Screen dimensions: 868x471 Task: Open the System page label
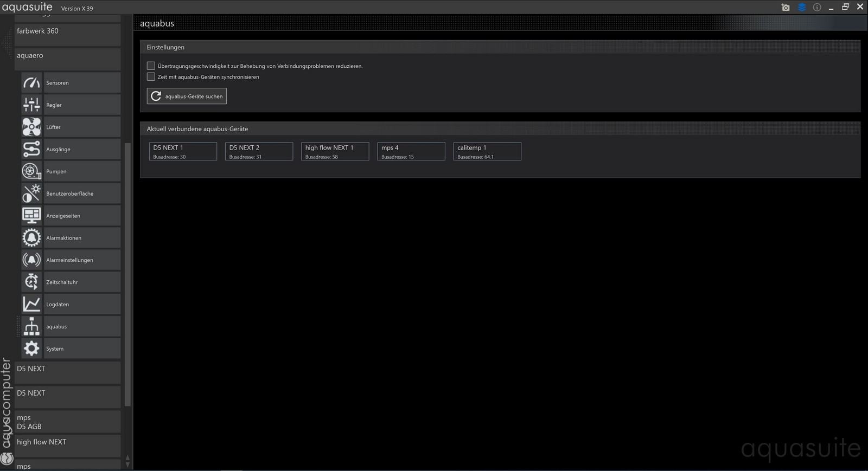(55, 349)
